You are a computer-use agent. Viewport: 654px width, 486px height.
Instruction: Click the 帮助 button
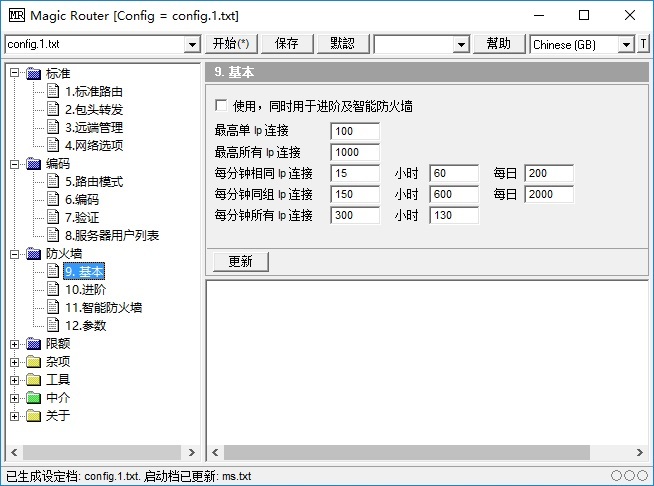(x=499, y=44)
